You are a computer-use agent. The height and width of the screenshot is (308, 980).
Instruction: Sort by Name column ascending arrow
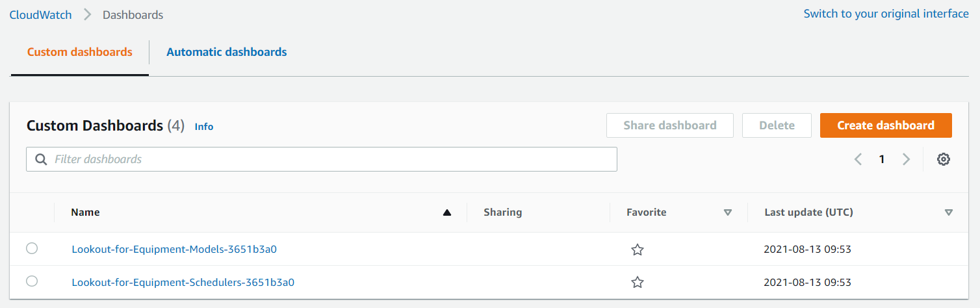(446, 212)
